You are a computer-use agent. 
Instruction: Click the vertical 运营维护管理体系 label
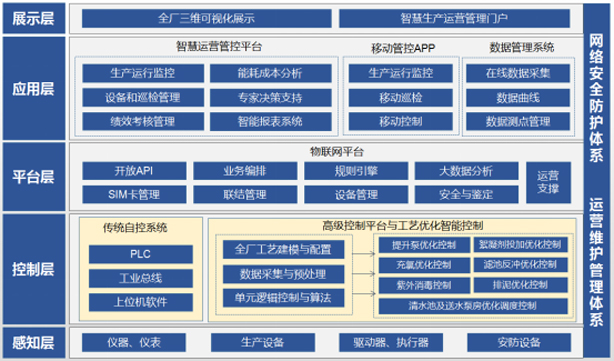(x=596, y=262)
